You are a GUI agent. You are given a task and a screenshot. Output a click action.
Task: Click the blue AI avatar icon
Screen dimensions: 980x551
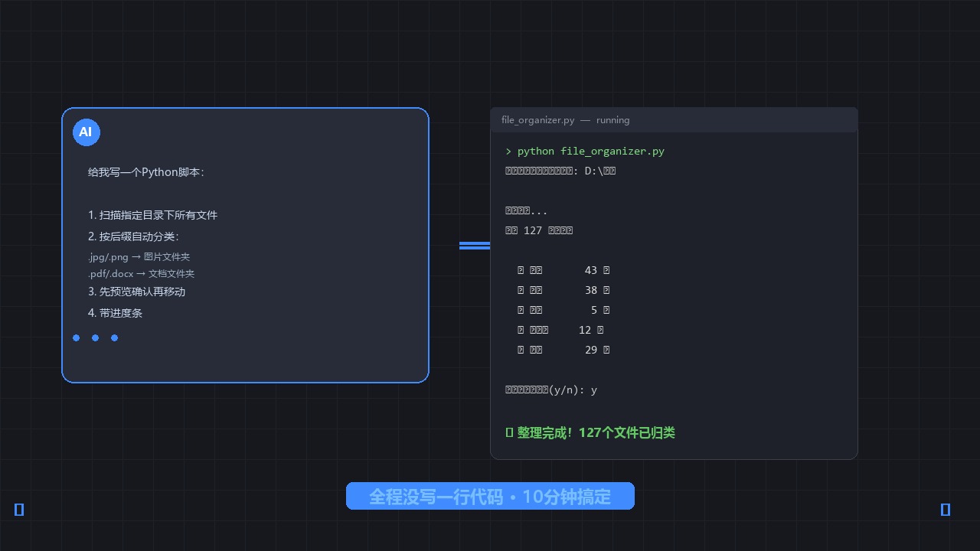click(x=86, y=132)
